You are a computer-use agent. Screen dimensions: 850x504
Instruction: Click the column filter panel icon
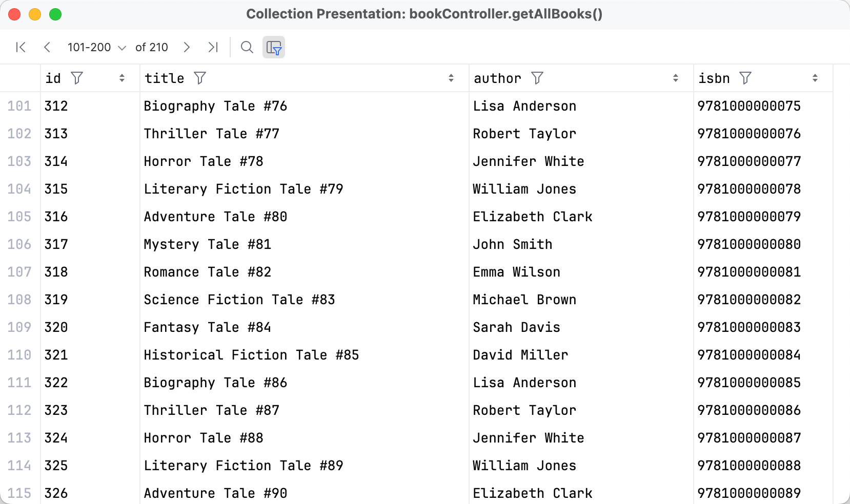pyautogui.click(x=274, y=47)
